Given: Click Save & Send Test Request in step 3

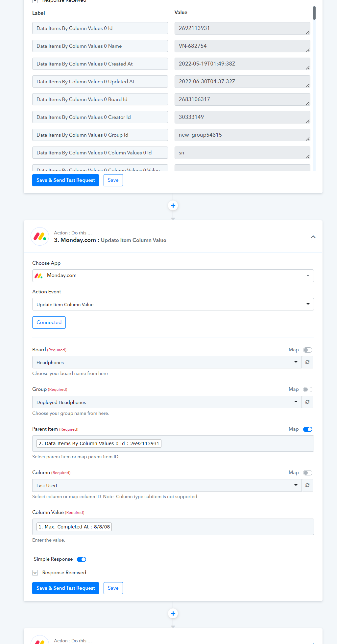Looking at the screenshot, I should pos(65,588).
